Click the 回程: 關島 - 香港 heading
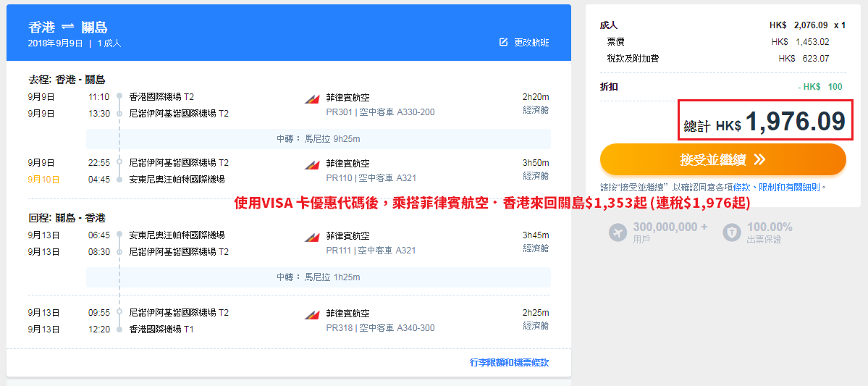This screenshot has height=386, width=868. tap(67, 218)
